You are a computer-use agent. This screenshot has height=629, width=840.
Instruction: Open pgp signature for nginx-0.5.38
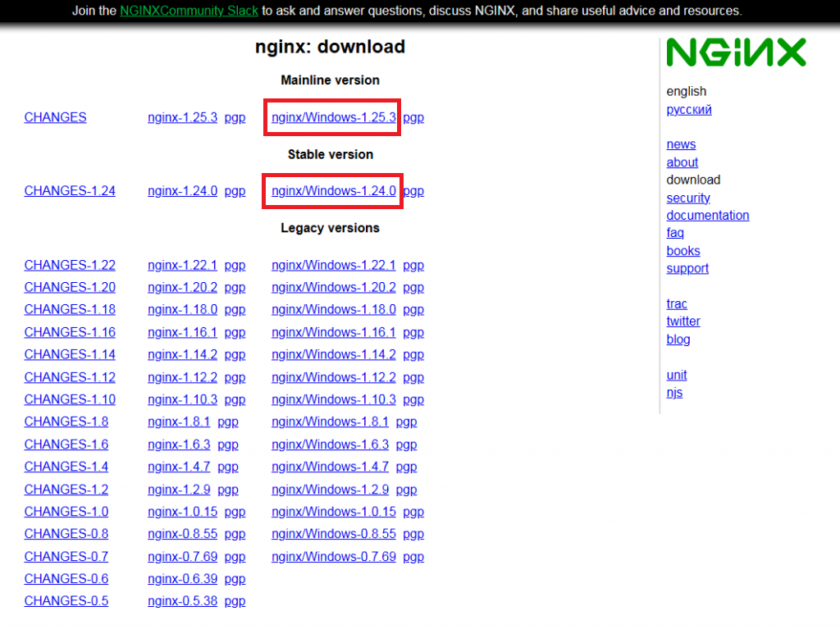[235, 602]
